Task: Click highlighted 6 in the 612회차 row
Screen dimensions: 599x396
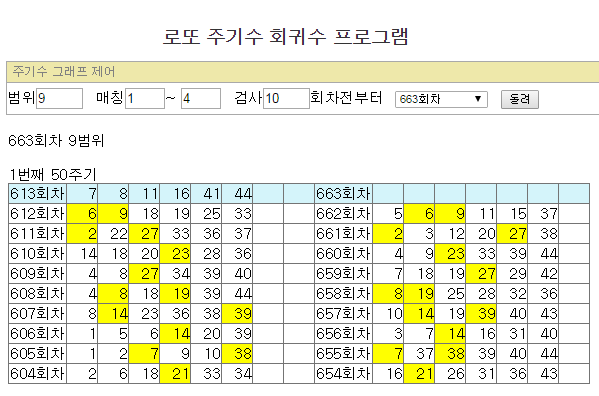Action: coord(82,213)
